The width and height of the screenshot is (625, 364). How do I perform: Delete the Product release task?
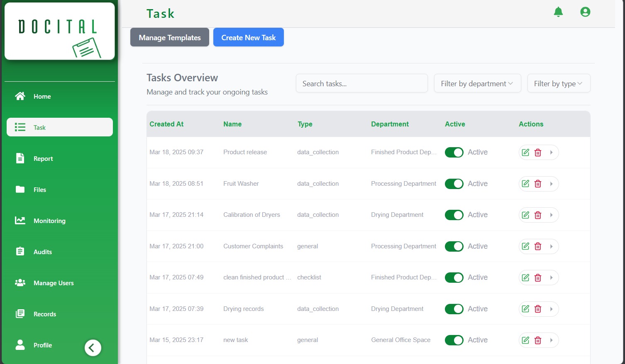click(538, 152)
